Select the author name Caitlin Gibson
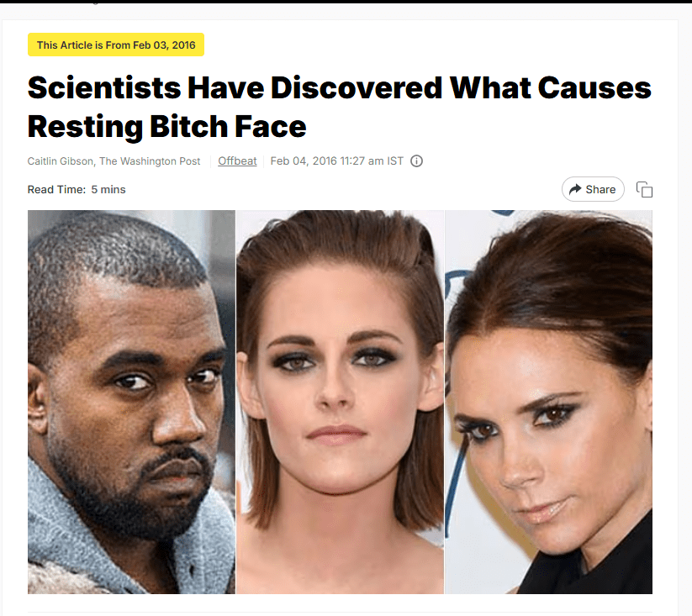Image resolution: width=692 pixels, height=616 pixels. point(60,161)
